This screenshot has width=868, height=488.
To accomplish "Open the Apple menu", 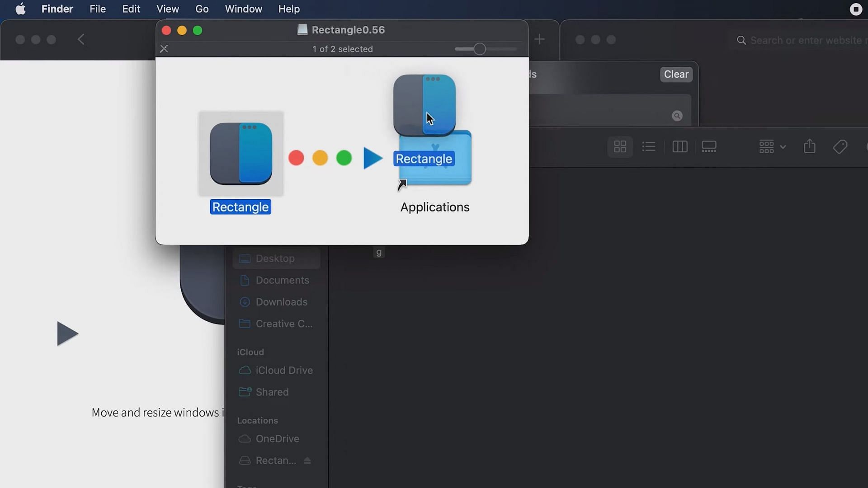I will click(x=20, y=9).
